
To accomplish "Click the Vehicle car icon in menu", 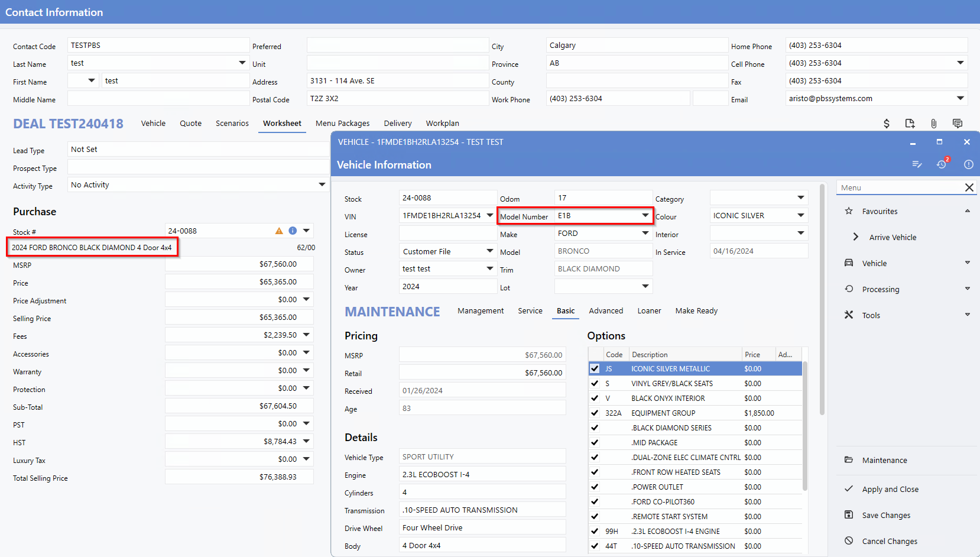I will 849,263.
